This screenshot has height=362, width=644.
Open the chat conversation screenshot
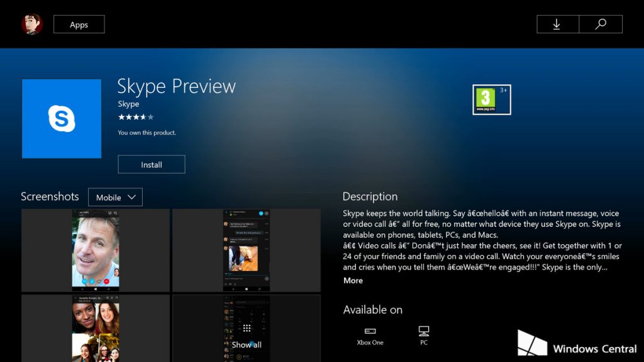[x=247, y=250]
